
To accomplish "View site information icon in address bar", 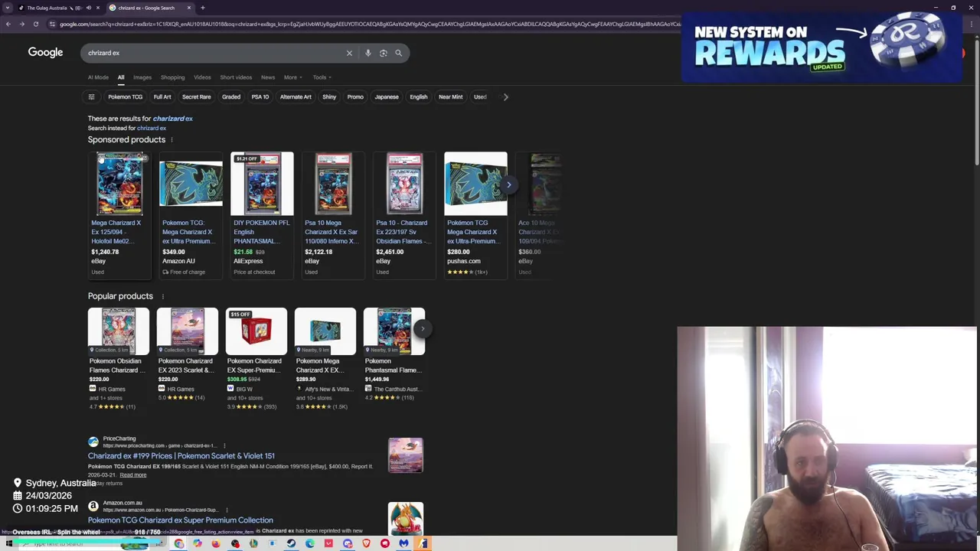I will (52, 24).
